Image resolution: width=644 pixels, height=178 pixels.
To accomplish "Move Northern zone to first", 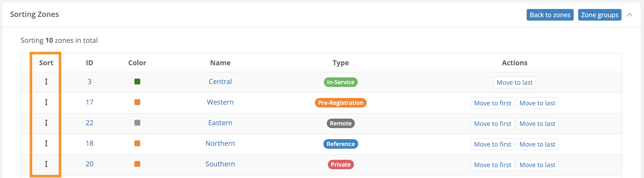I will coord(493,144).
